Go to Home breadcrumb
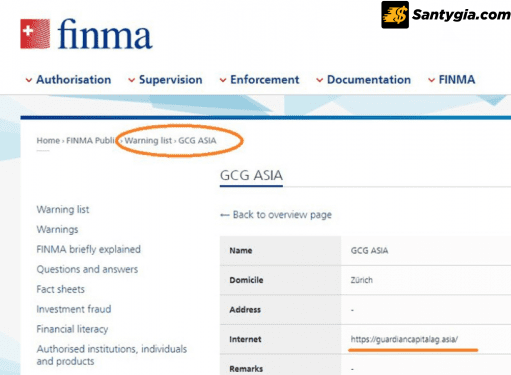 pos(48,141)
